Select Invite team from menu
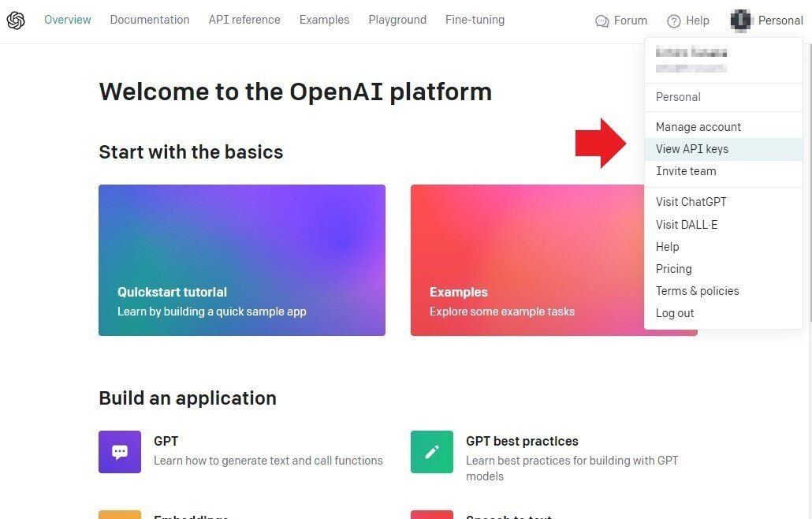This screenshot has width=812, height=519. 724,171
